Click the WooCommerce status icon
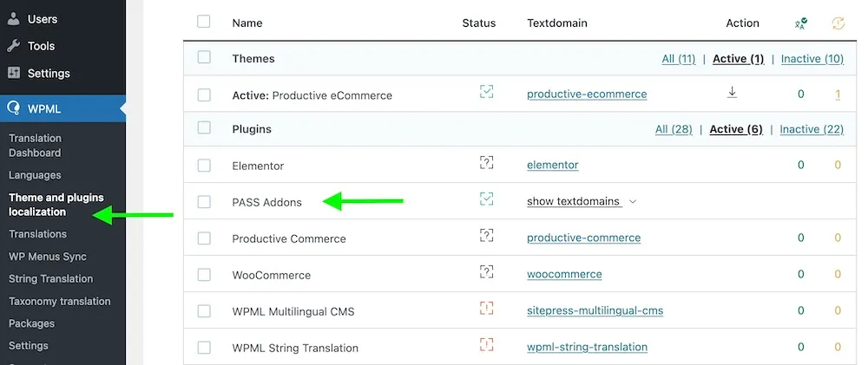The width and height of the screenshot is (868, 365). point(486,272)
